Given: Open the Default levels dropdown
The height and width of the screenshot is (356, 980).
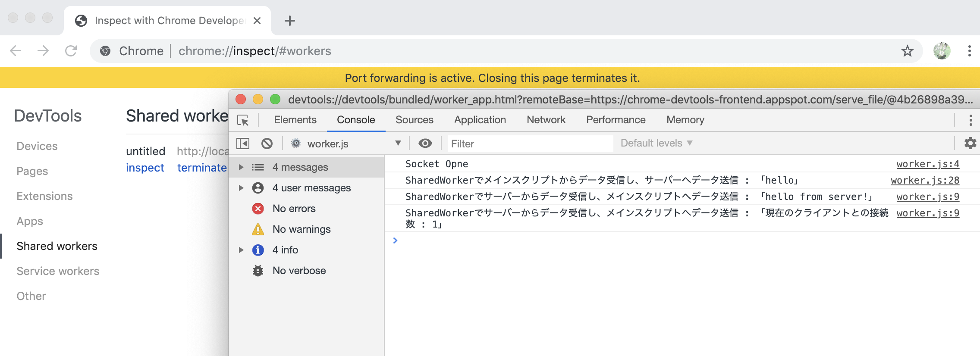Looking at the screenshot, I should [x=656, y=143].
